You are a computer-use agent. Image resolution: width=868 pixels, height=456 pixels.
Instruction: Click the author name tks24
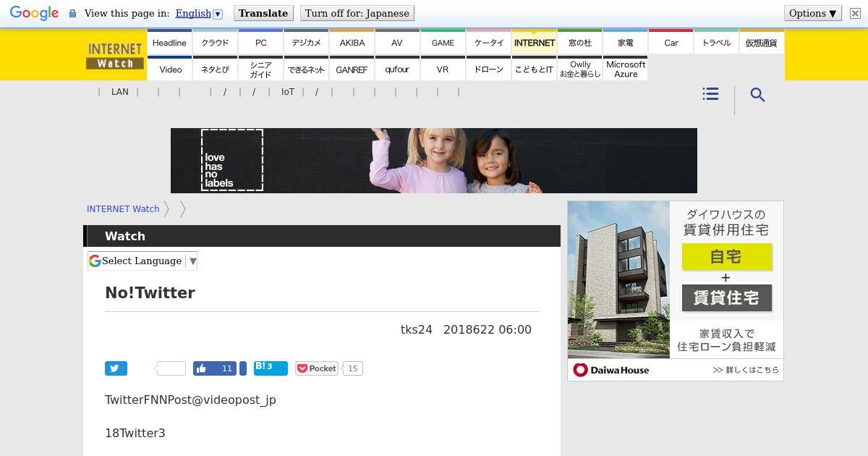point(417,329)
